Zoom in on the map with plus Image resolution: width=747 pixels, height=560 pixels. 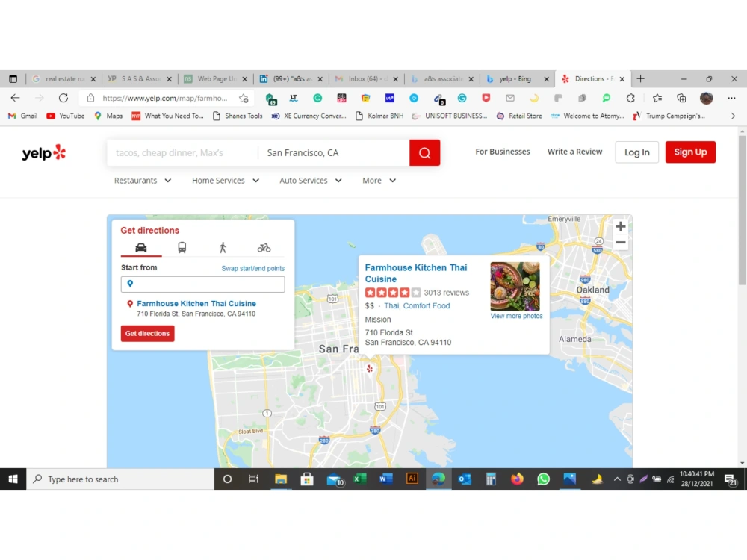(x=620, y=227)
